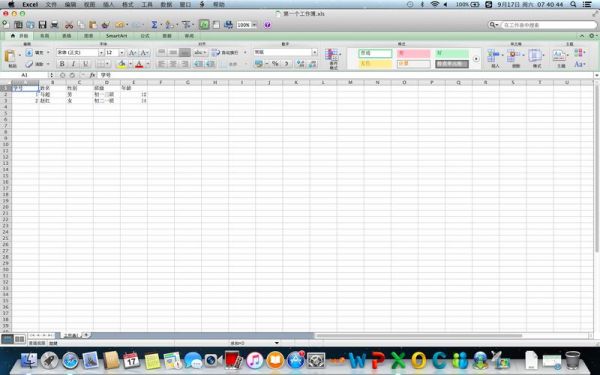The image size is (600, 375).
Task: Open the font size dropdown
Action: pyautogui.click(x=122, y=52)
